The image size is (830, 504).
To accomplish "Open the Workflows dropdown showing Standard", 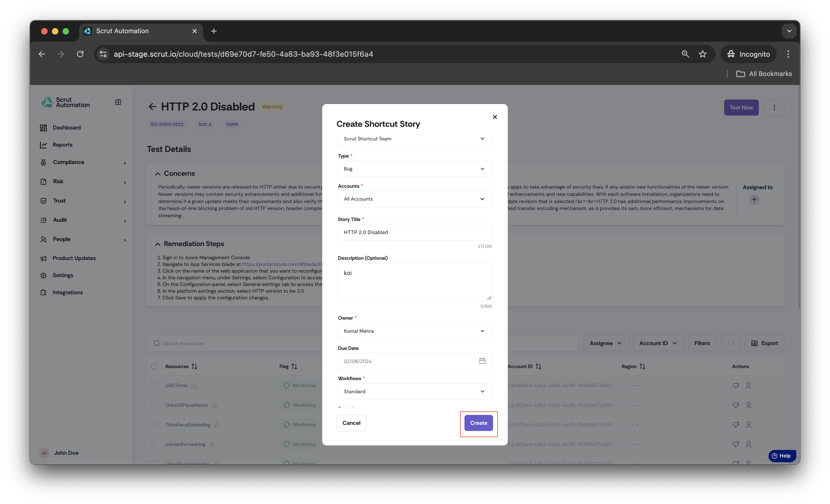I will pyautogui.click(x=414, y=391).
